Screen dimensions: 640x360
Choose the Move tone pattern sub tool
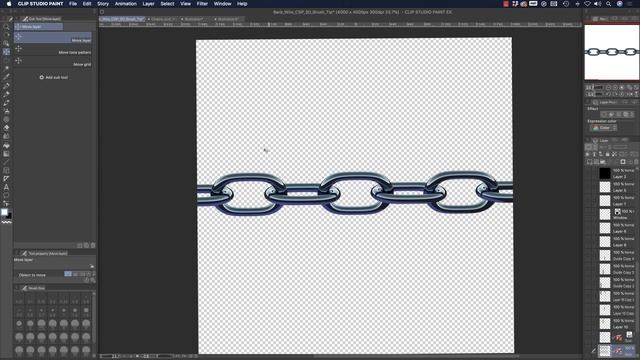(53, 50)
